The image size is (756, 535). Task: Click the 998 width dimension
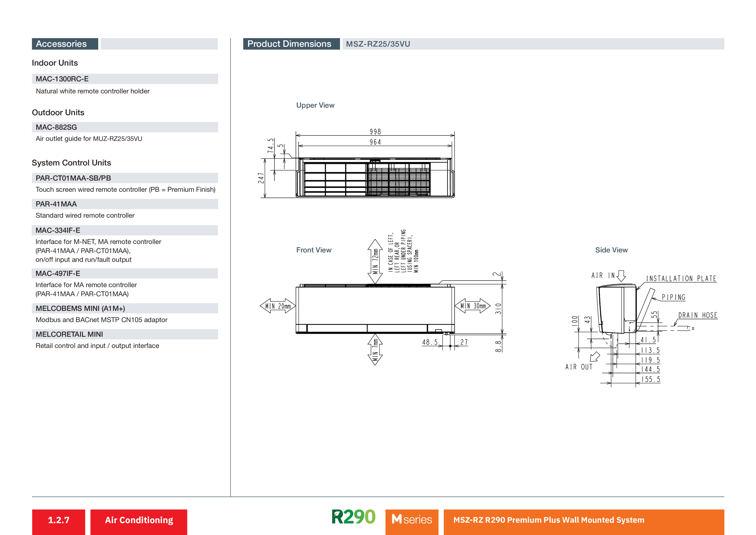coord(375,132)
